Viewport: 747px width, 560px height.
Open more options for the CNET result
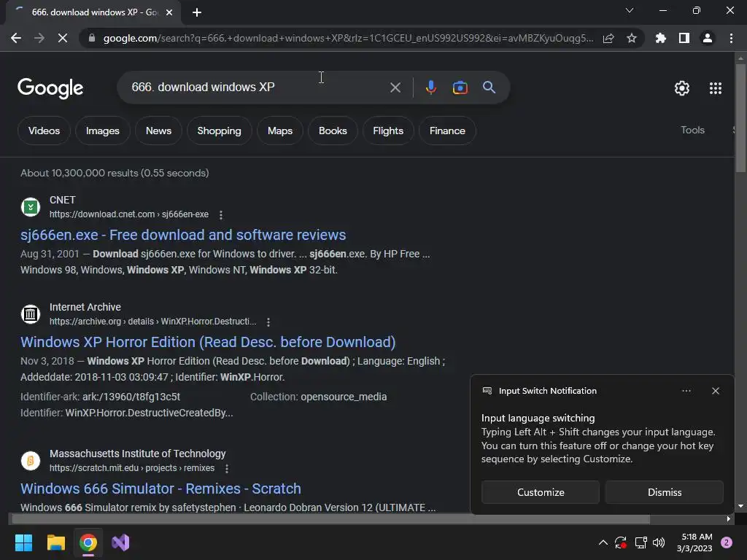pyautogui.click(x=220, y=215)
